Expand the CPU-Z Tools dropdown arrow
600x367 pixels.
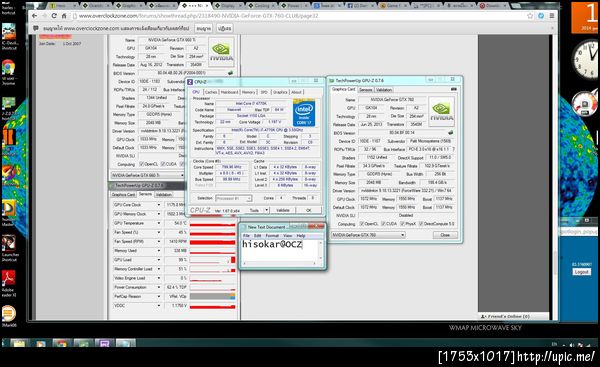267,210
